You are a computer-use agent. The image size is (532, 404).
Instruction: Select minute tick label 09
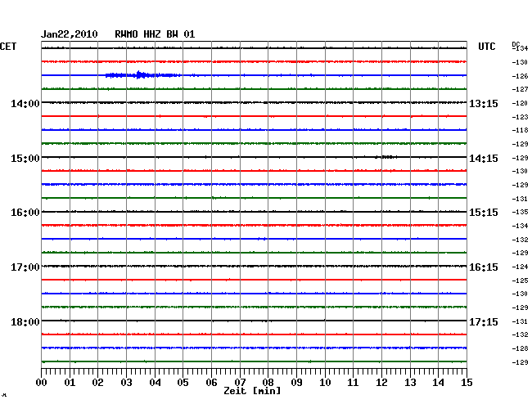click(296, 383)
